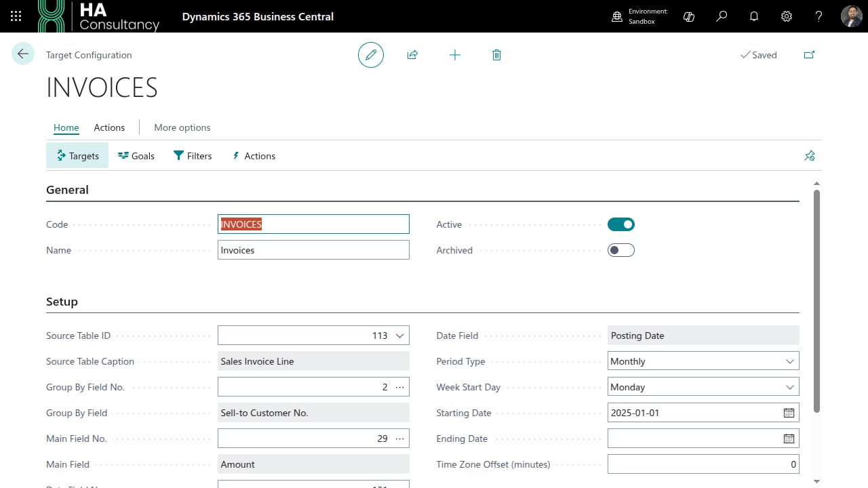Viewport: 868px width, 488px height.
Task: Delete record with trash icon
Action: point(496,55)
